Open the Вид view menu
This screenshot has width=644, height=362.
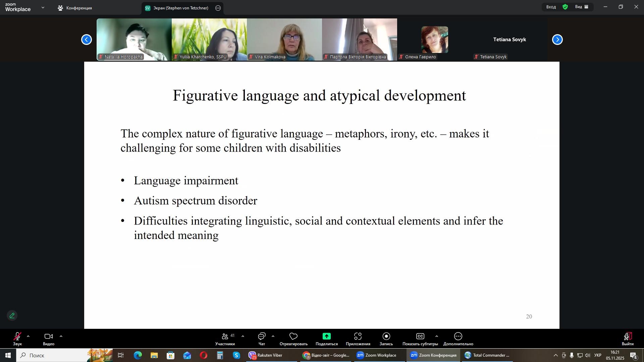[x=582, y=7]
